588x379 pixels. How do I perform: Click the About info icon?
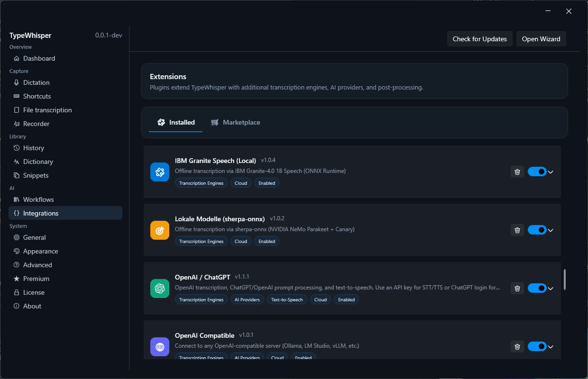pyautogui.click(x=17, y=306)
